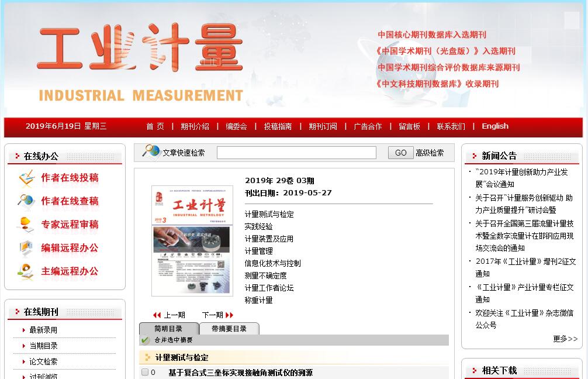Open the journal cover thumbnail

[192, 240]
